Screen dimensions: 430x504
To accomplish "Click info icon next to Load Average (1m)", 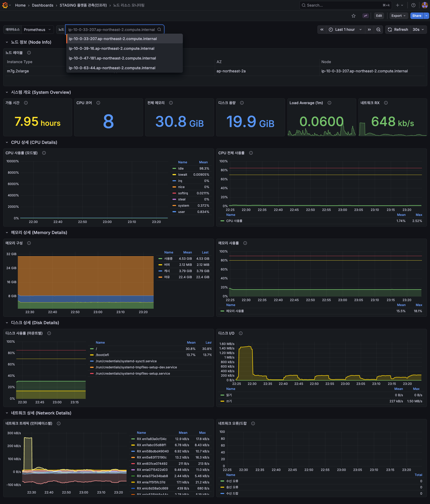I will tap(329, 103).
